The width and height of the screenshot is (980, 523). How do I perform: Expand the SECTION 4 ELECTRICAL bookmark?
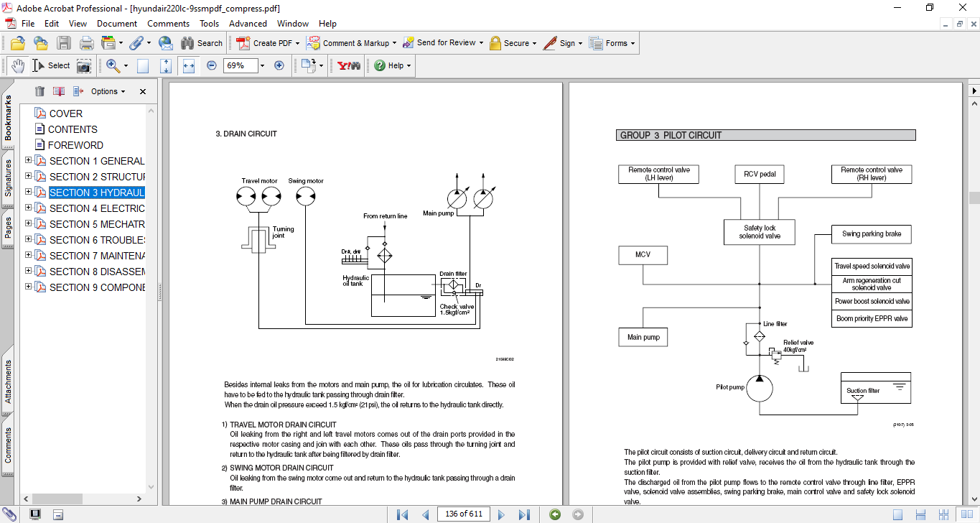pyautogui.click(x=29, y=208)
